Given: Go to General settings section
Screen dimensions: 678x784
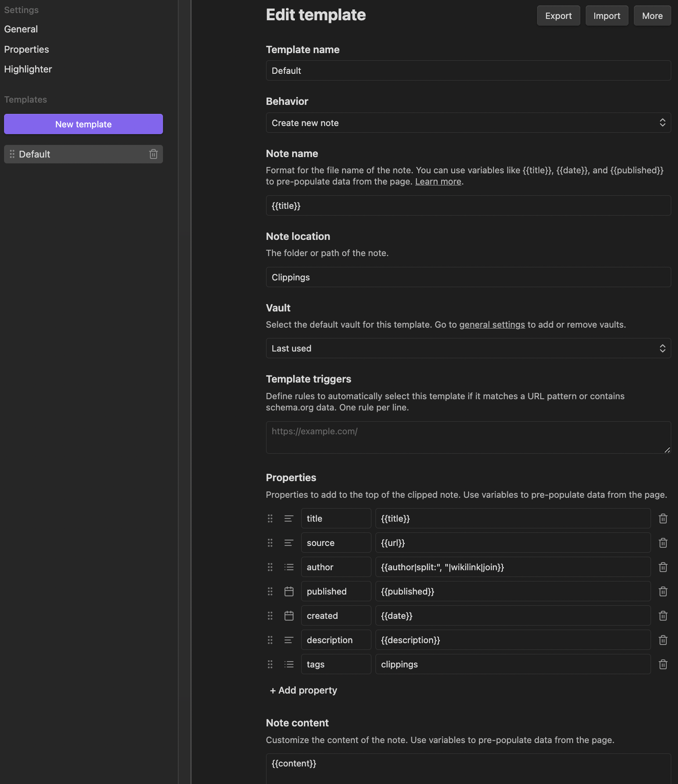Looking at the screenshot, I should [21, 29].
